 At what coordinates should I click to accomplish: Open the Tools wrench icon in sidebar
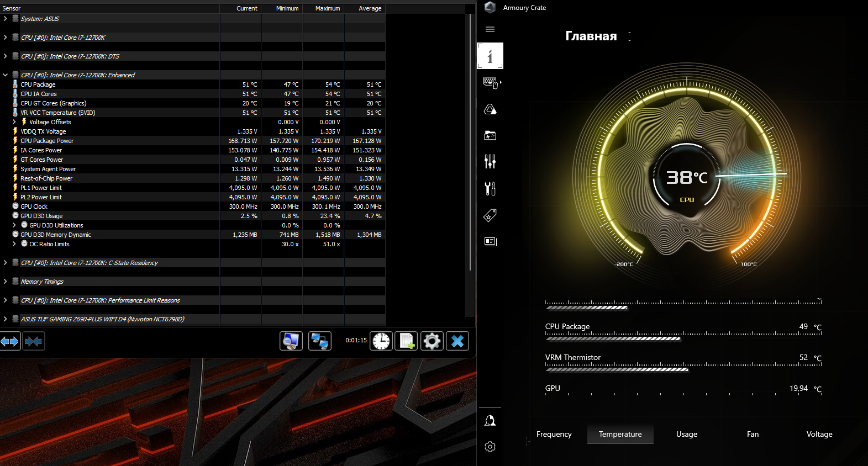pos(490,188)
